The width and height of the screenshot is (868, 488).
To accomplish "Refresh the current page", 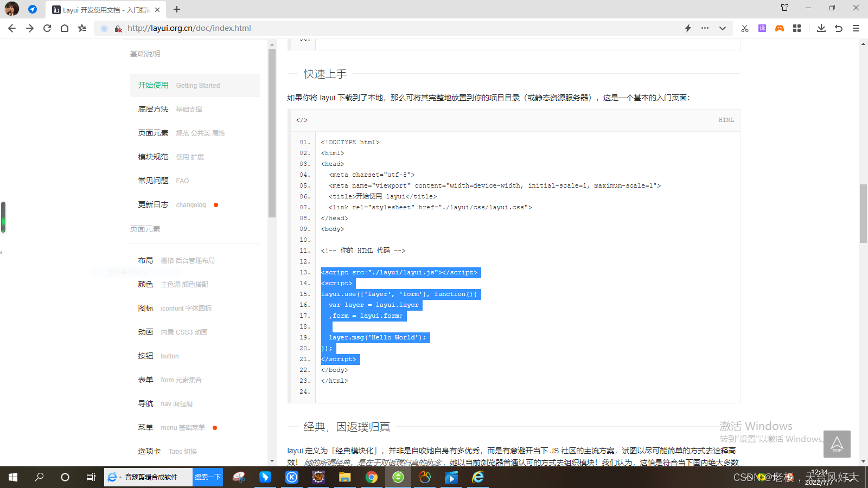I will click(47, 28).
